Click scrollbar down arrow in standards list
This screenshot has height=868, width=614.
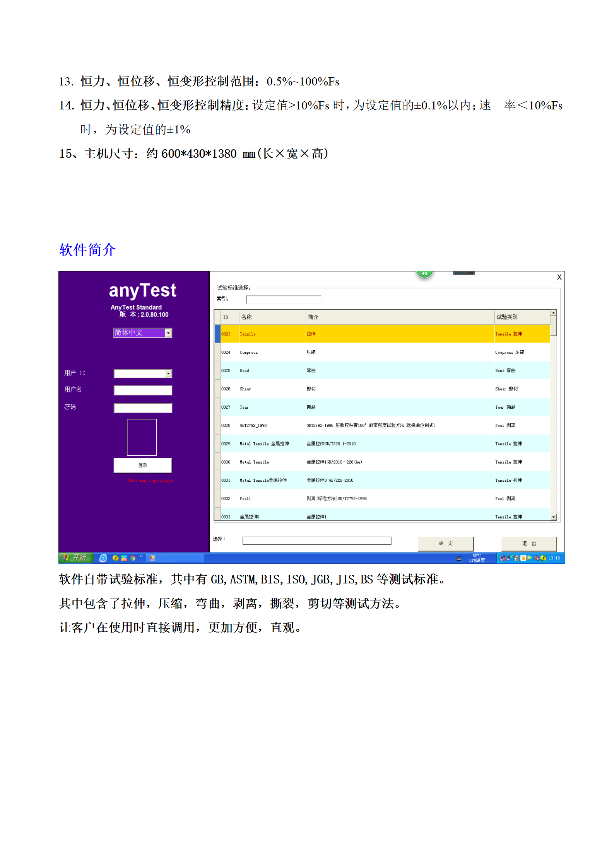pyautogui.click(x=553, y=517)
